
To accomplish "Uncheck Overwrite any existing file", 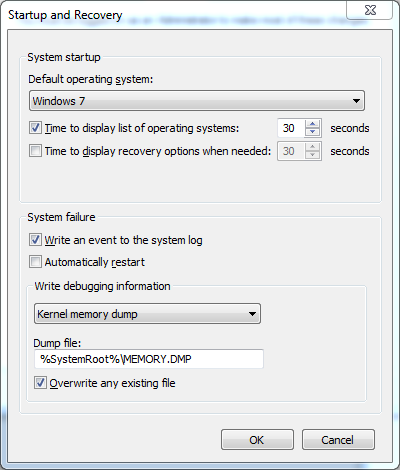I will [x=40, y=383].
